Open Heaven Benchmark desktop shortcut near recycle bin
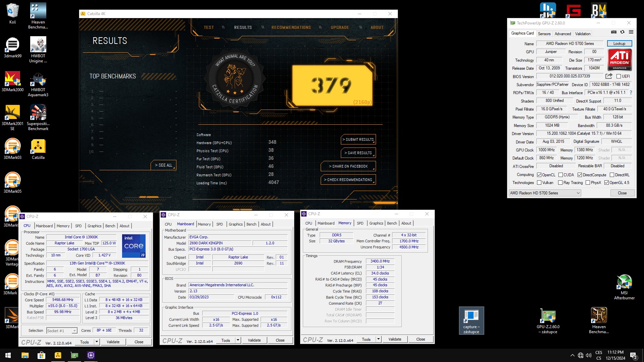This screenshot has width=644, height=362. [38, 16]
